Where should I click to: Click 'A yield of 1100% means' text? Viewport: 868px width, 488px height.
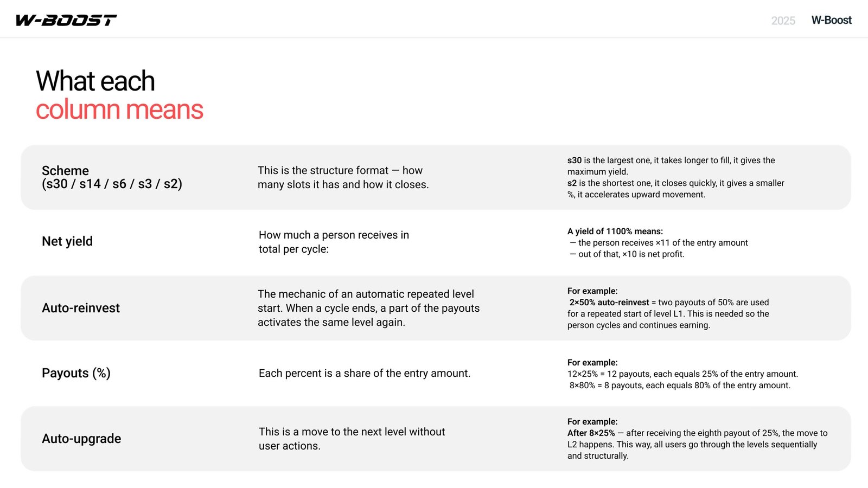click(615, 232)
